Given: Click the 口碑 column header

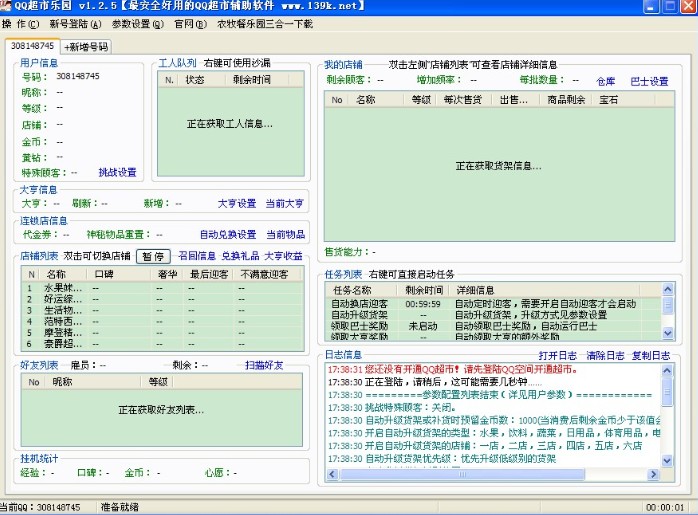Looking at the screenshot, I should 118,274.
